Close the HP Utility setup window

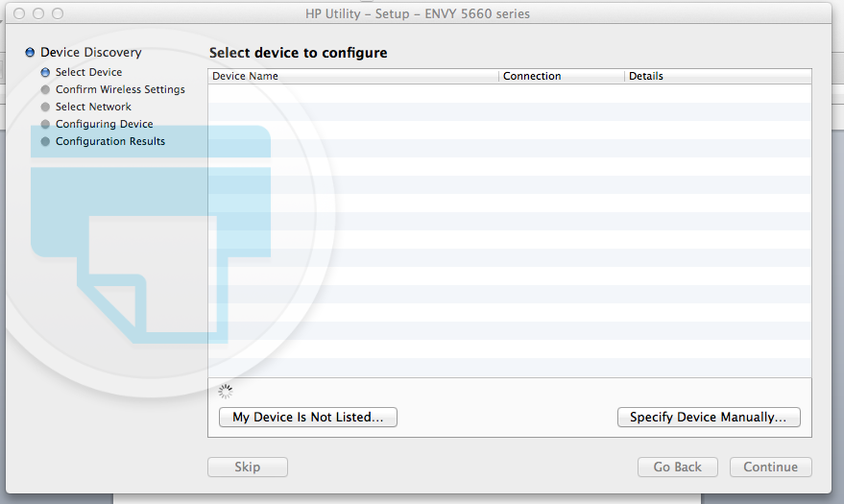point(19,13)
